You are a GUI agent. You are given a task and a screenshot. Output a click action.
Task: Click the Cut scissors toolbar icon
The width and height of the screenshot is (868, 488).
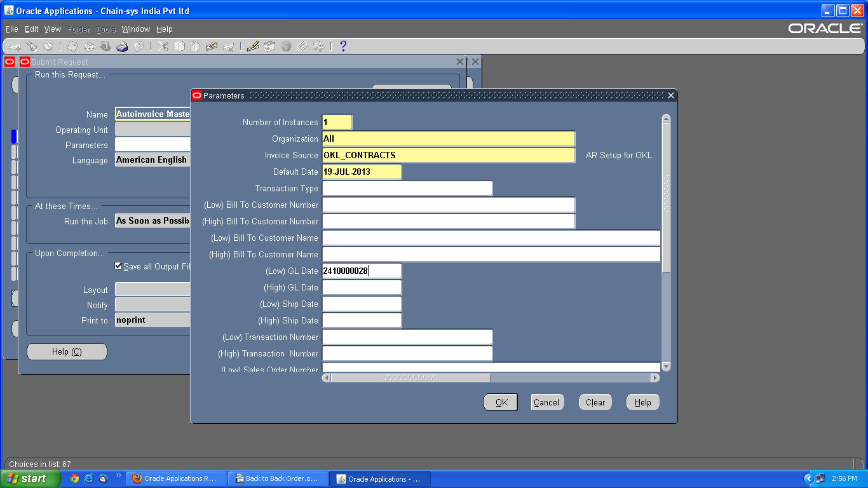(163, 46)
